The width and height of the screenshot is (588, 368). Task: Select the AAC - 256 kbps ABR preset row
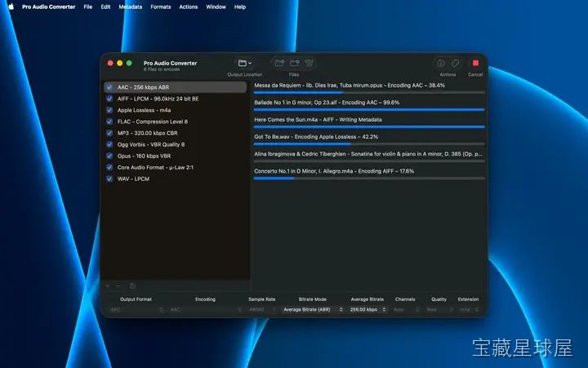click(x=175, y=88)
